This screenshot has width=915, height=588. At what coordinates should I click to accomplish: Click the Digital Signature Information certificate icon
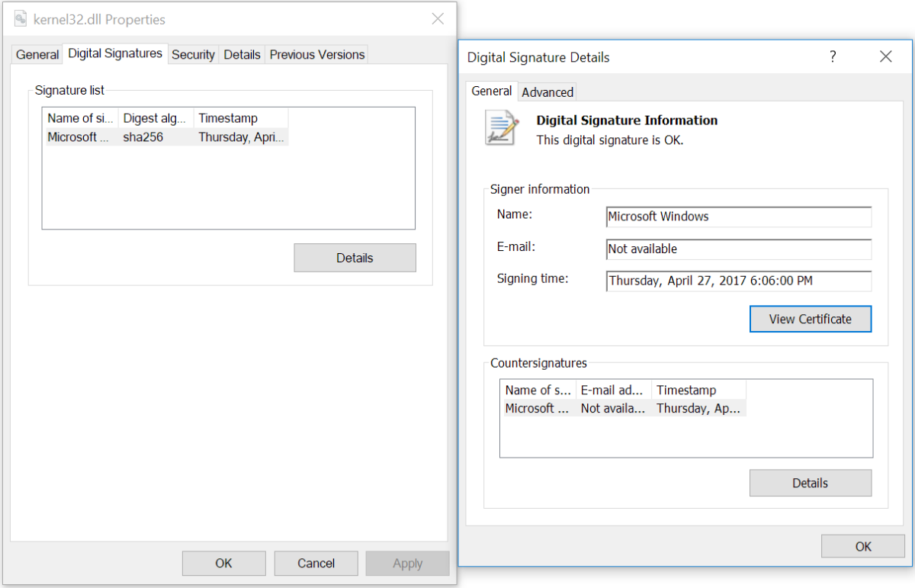[x=502, y=127]
